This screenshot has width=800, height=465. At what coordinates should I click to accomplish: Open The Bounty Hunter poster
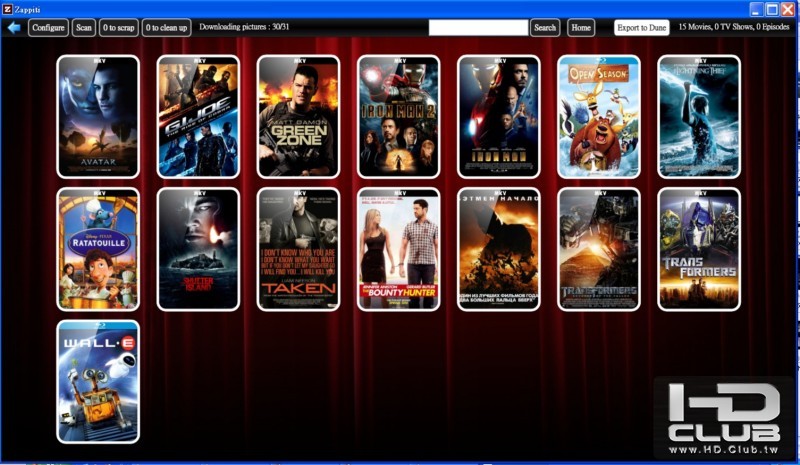(x=398, y=250)
